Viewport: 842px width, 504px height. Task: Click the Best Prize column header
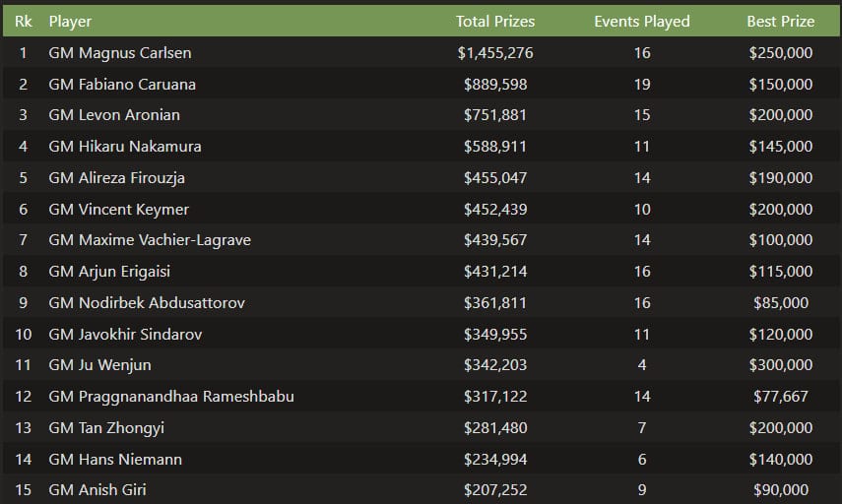(x=780, y=21)
